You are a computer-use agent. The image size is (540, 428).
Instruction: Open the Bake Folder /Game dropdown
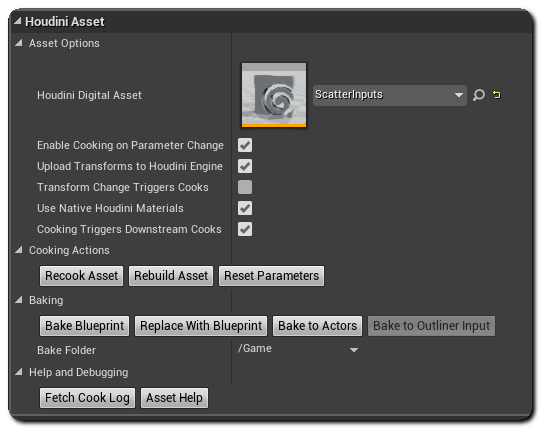pyautogui.click(x=298, y=349)
